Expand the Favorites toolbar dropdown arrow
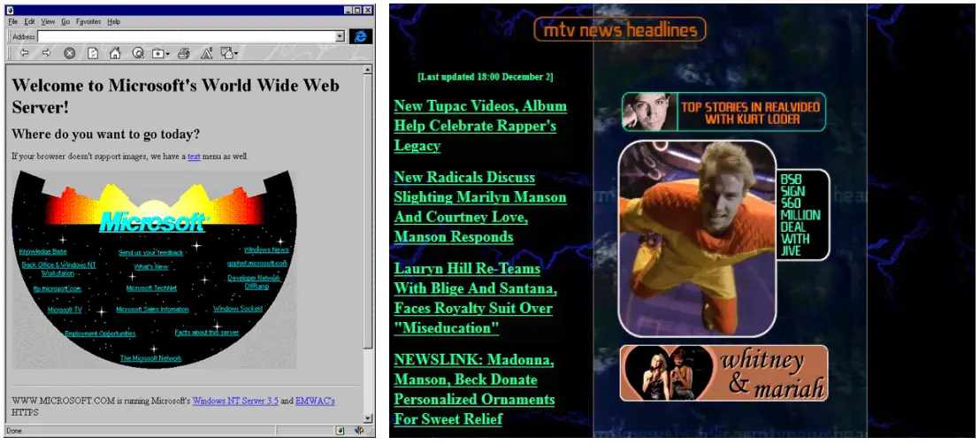This screenshot has height=445, width=980. [x=167, y=54]
